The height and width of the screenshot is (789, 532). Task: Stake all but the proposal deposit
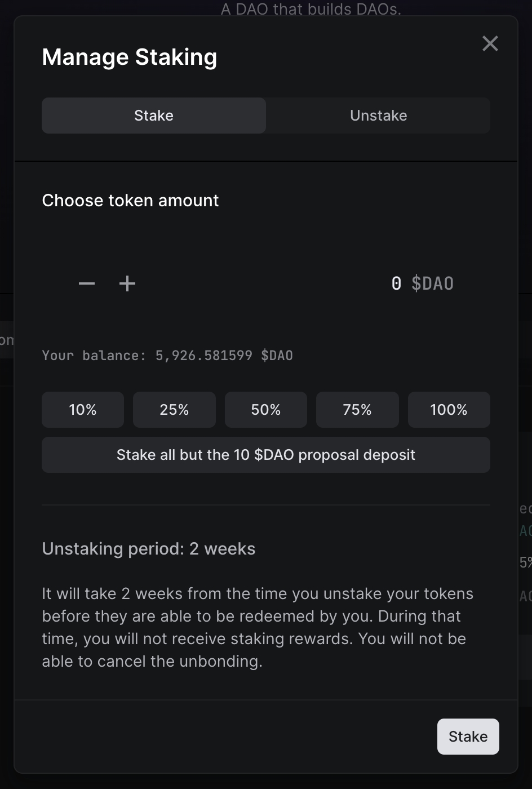[x=266, y=455]
